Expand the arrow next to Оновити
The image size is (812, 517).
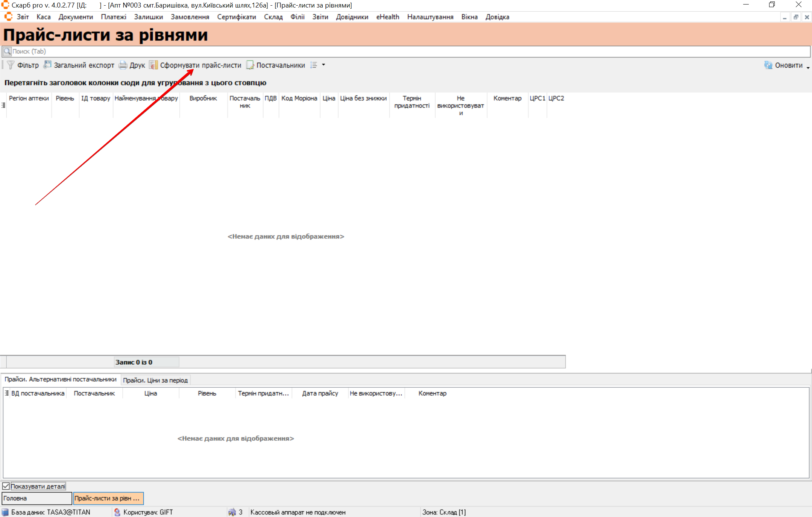[808, 67]
